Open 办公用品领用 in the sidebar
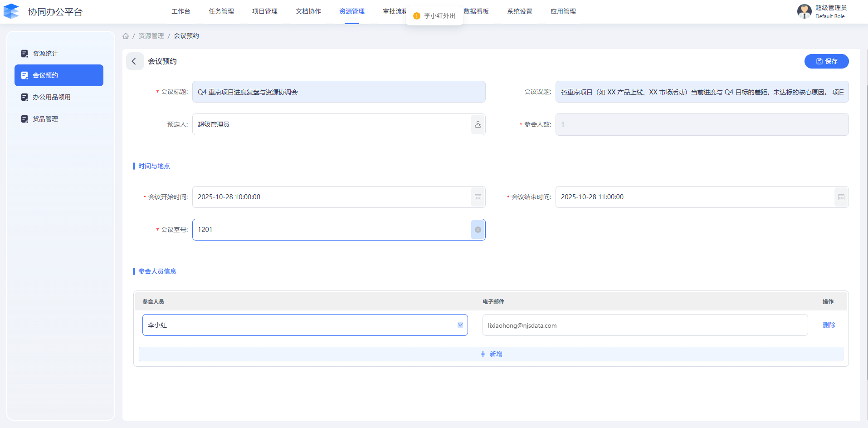The image size is (868, 428). [51, 97]
